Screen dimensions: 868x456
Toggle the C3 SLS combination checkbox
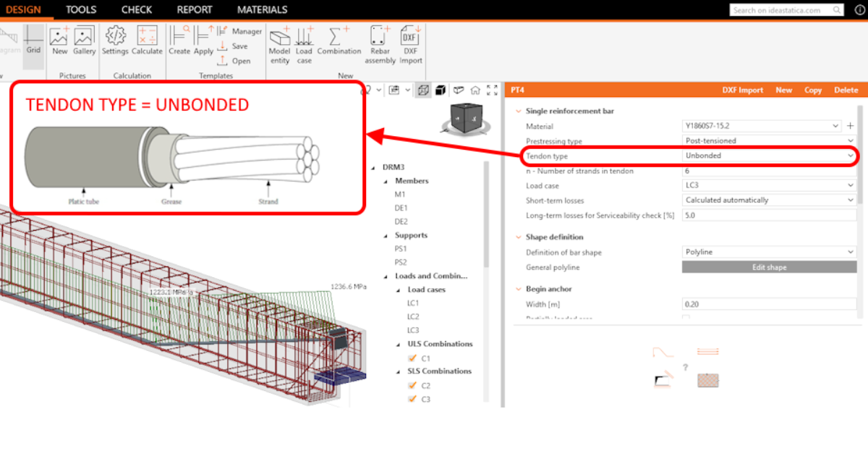pos(412,399)
